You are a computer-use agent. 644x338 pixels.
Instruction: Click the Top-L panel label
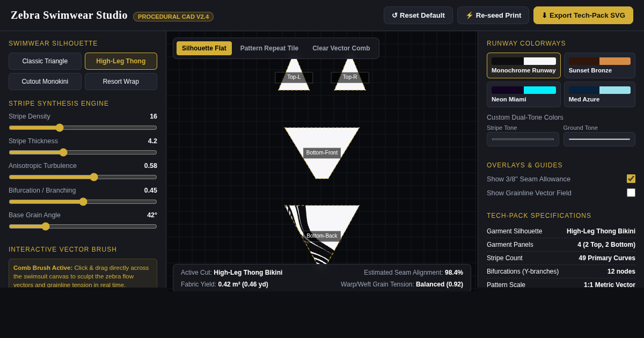[294, 77]
